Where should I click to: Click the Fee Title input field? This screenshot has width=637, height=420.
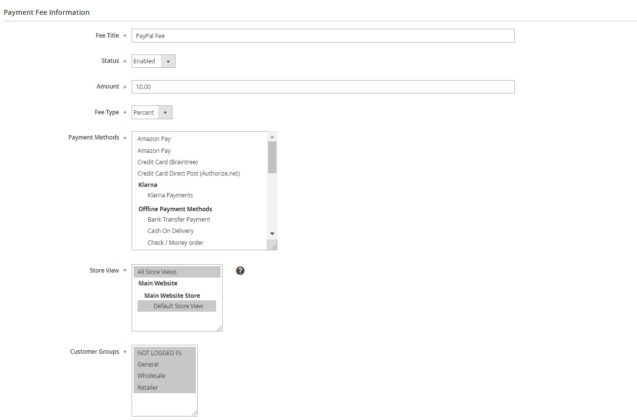click(x=323, y=36)
